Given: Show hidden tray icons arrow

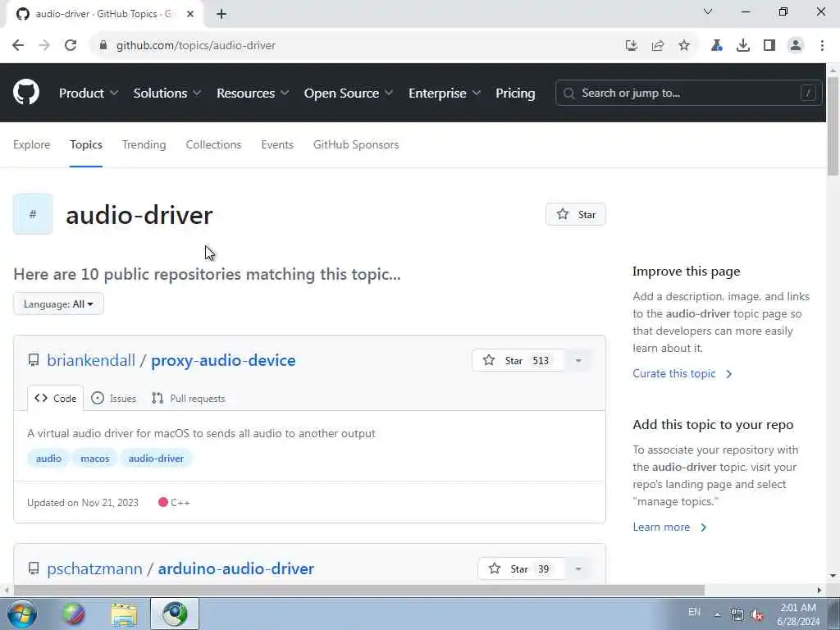Looking at the screenshot, I should pos(717,614).
